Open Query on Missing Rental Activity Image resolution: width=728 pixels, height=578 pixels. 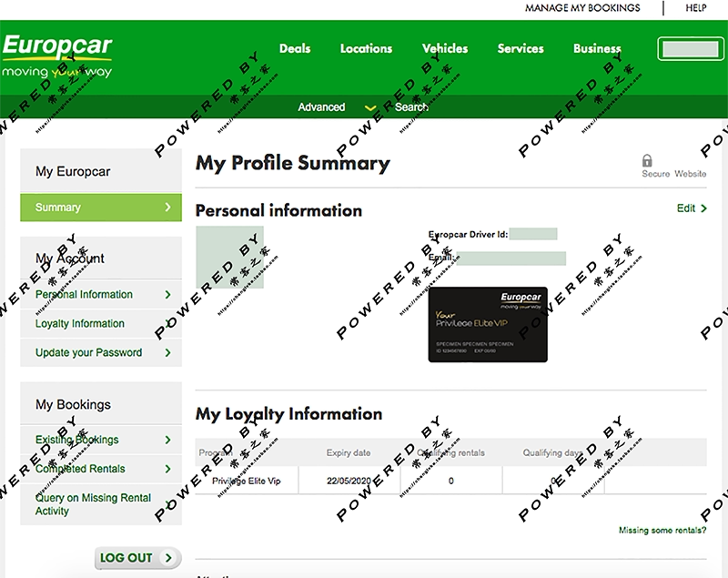click(101, 504)
